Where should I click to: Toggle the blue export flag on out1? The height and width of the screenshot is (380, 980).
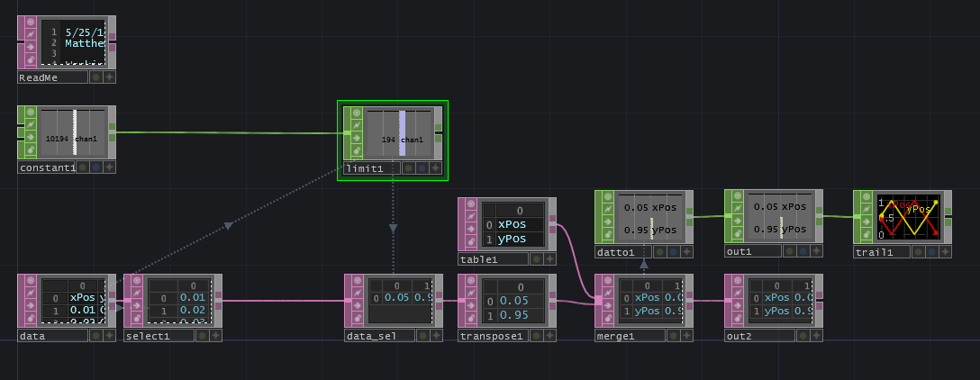click(803, 252)
